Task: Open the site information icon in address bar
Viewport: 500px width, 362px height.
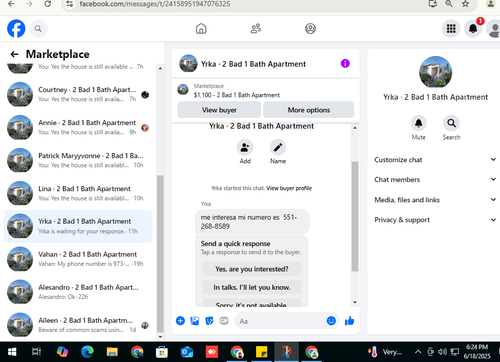Action: (x=70, y=4)
